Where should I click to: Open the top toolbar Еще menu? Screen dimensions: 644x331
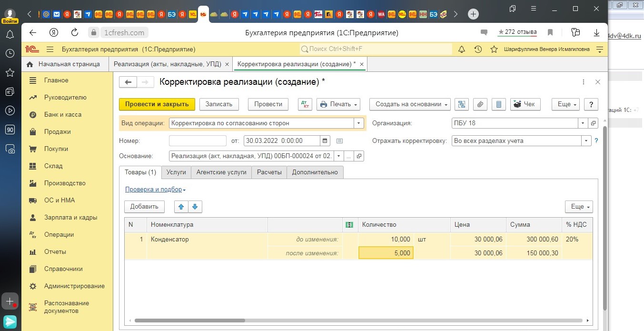click(565, 104)
